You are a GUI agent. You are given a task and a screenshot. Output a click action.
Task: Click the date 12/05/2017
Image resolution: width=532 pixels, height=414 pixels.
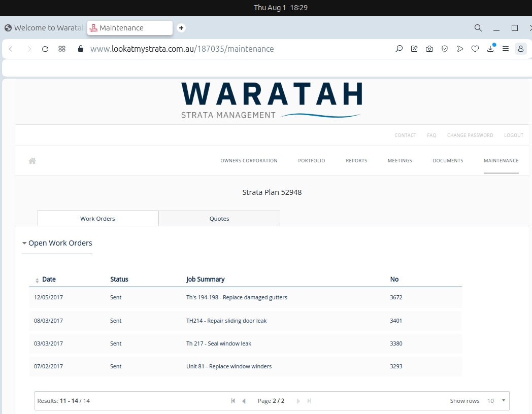click(48, 297)
